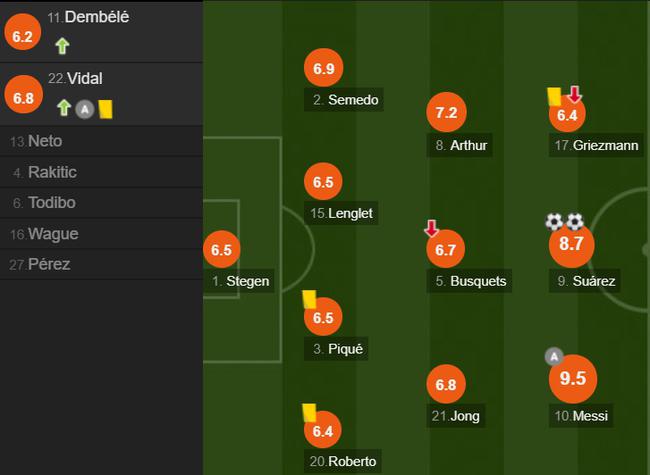The height and width of the screenshot is (475, 650).
Task: Click Vidal's assist badge icon
Action: tap(85, 109)
